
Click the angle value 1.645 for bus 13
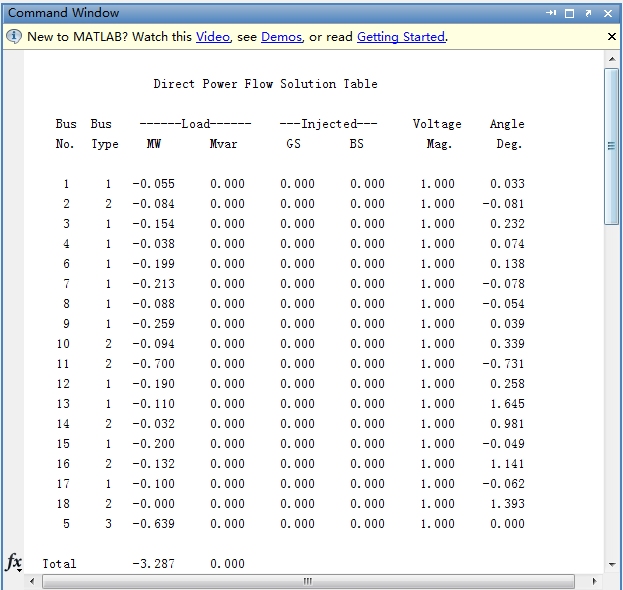tap(507, 404)
